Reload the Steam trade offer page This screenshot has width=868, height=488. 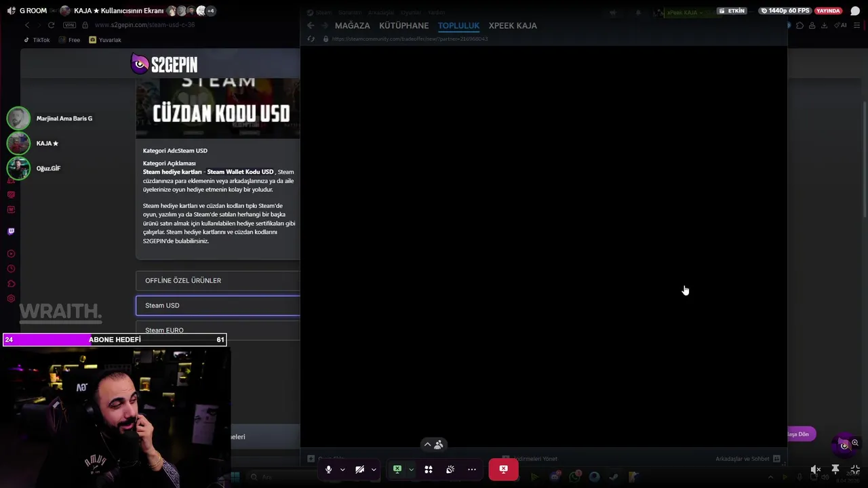[x=311, y=39]
